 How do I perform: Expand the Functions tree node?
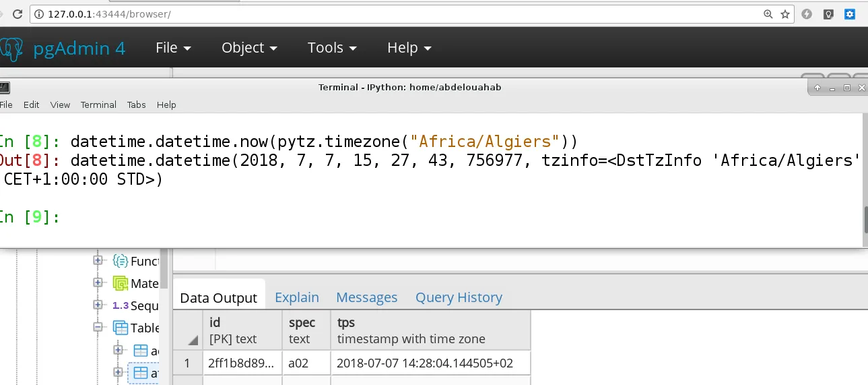(98, 261)
